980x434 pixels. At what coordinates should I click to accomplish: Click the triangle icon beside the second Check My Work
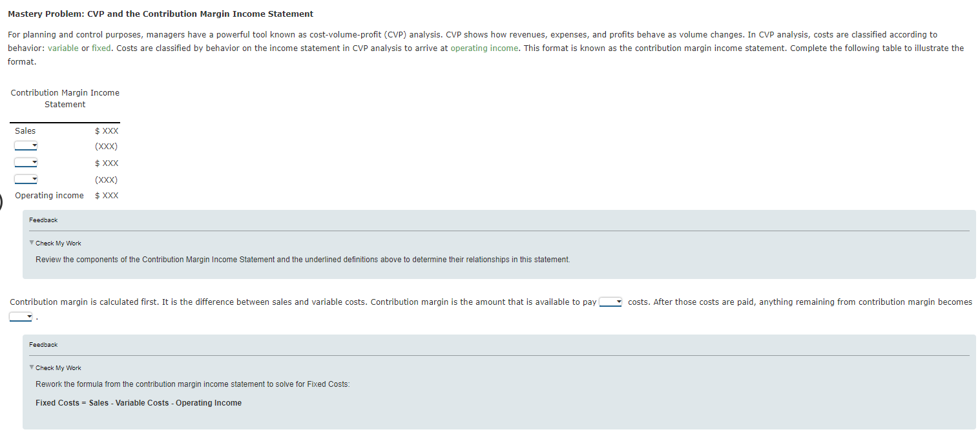(31, 367)
